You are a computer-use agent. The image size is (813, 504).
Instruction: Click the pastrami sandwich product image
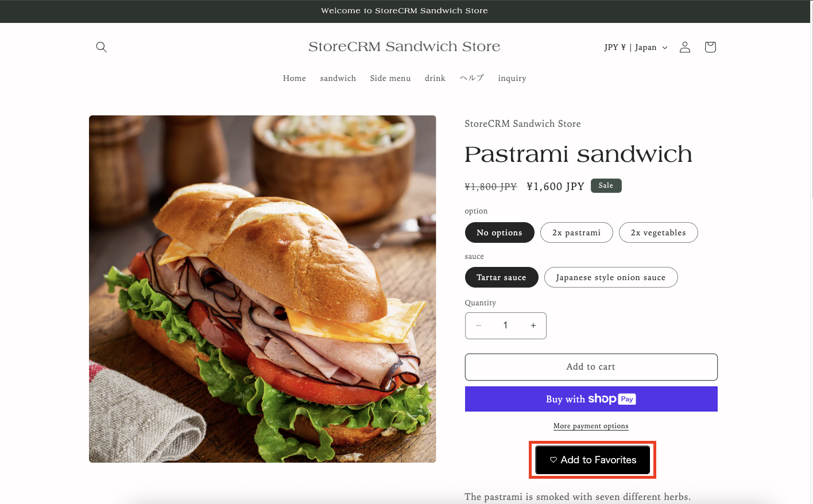coord(262,289)
